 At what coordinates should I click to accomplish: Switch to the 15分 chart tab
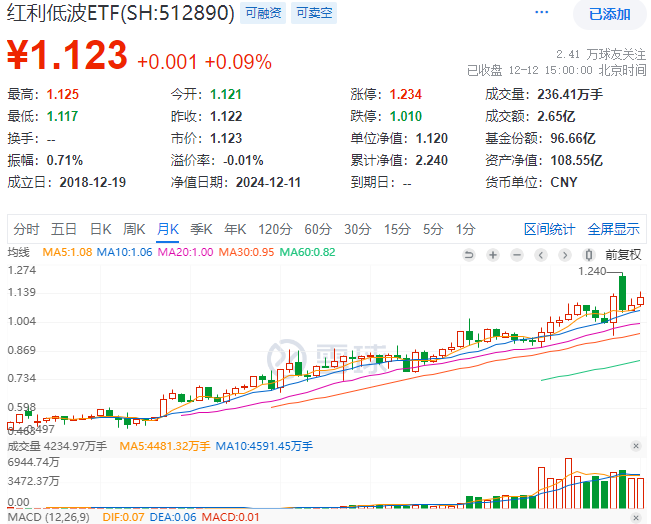coord(397,229)
